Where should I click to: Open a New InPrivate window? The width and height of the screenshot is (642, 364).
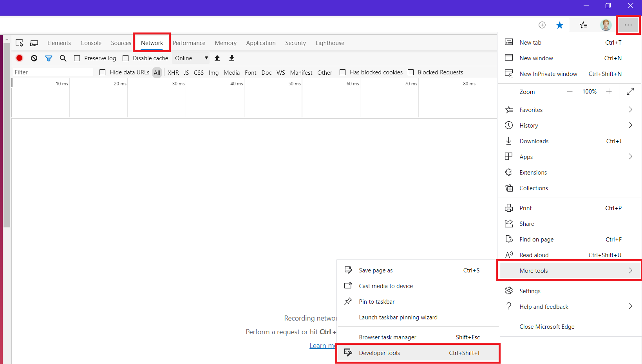[x=548, y=74]
